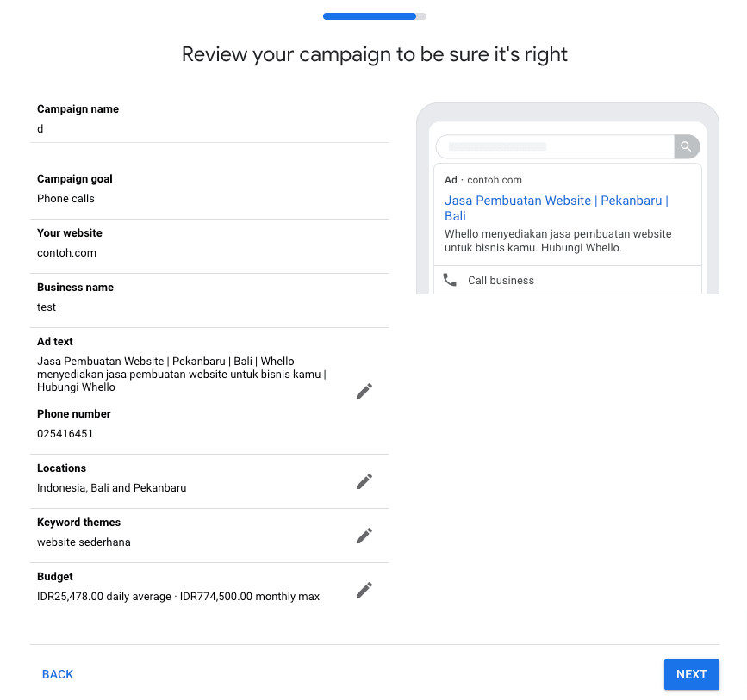Click the Phone number 025416451
Image resolution: width=747 pixels, height=700 pixels.
(65, 434)
